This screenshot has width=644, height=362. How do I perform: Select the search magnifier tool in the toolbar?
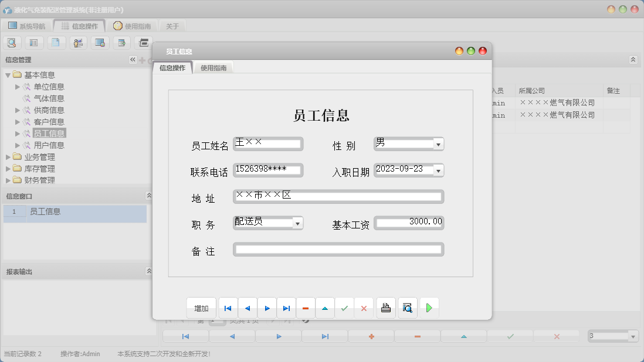click(12, 42)
